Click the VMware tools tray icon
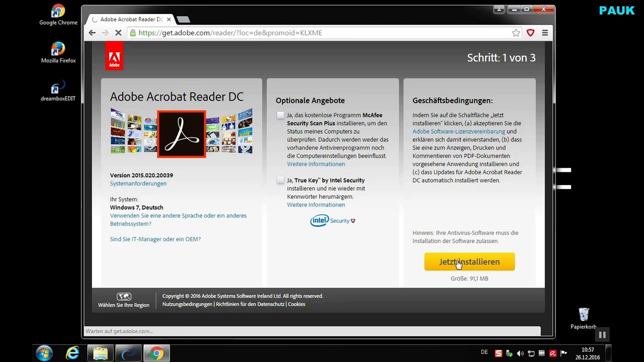Viewport: 644px width, 362px height. (x=542, y=353)
